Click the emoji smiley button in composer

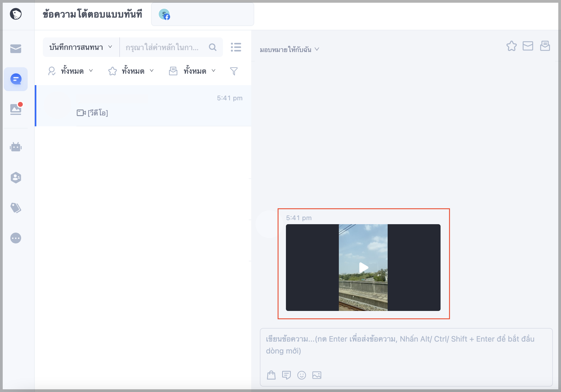302,375
